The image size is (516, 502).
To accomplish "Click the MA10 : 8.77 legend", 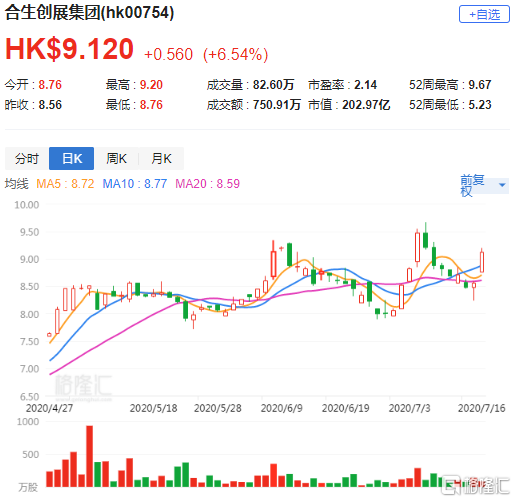I will (x=135, y=184).
